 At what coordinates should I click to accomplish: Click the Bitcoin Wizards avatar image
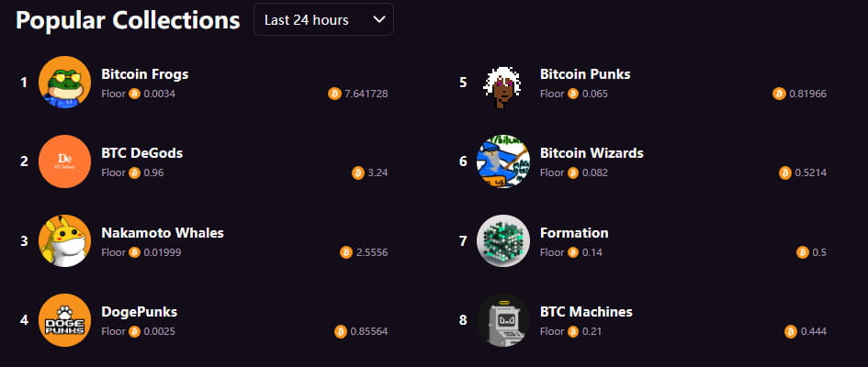tap(503, 161)
